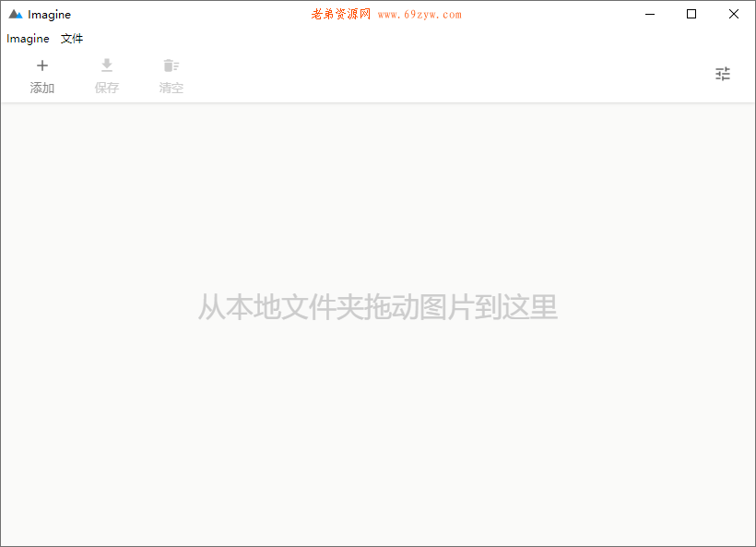
Task: Click the Imagine title text in titlebar
Action: (x=51, y=14)
